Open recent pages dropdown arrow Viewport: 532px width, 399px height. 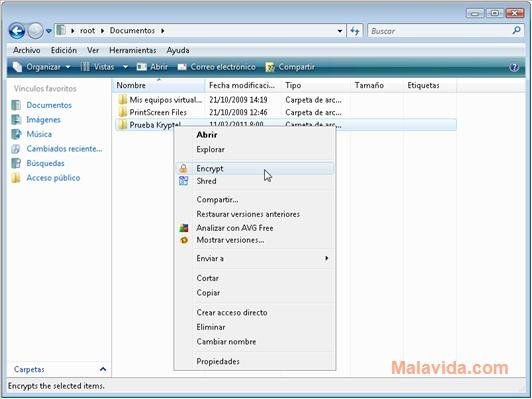[49, 31]
